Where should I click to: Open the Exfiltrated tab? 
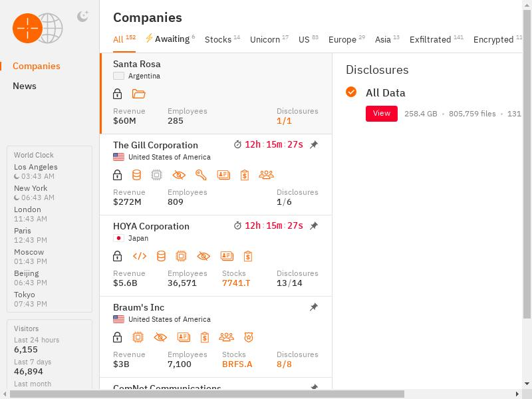coord(436,39)
